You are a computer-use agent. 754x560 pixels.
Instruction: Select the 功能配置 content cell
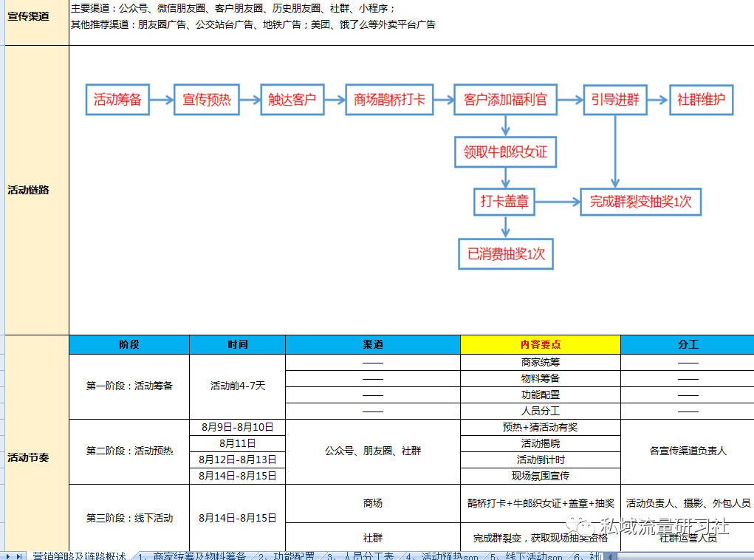pos(541,395)
